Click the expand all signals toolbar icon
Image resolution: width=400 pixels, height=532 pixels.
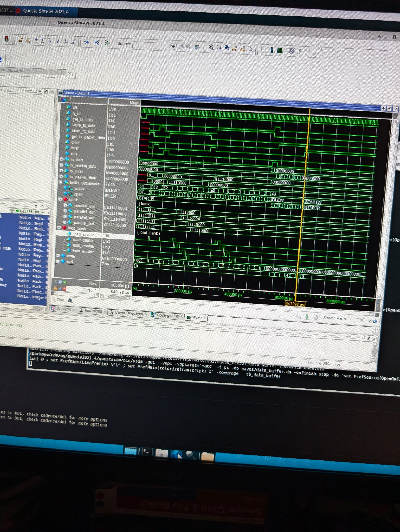coord(97,42)
